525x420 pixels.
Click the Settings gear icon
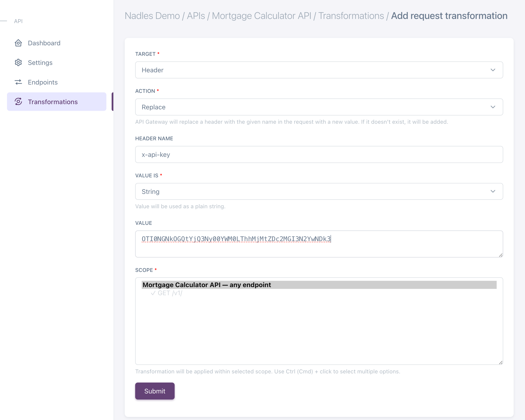[x=18, y=63]
